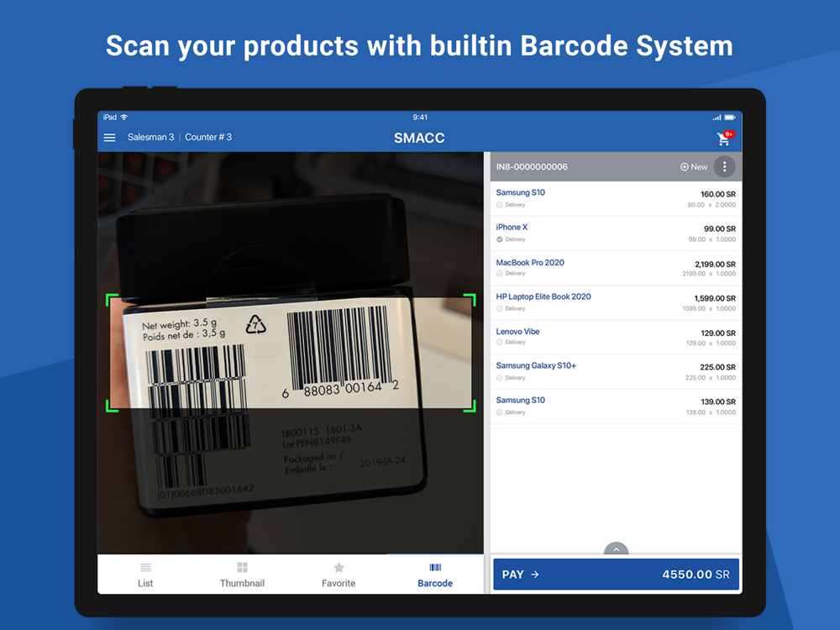This screenshot has width=840, height=630.
Task: Click the 225.00 SR price
Action: pyautogui.click(x=718, y=367)
